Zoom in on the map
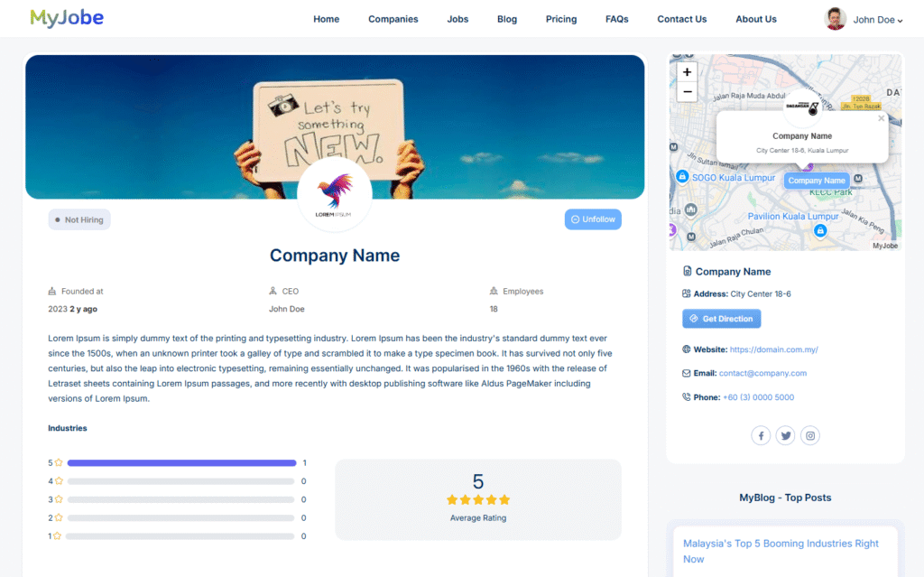 [x=687, y=72]
